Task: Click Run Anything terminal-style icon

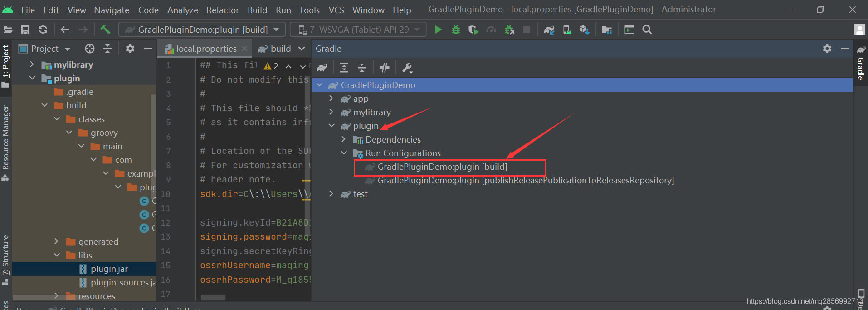Action: (629, 30)
